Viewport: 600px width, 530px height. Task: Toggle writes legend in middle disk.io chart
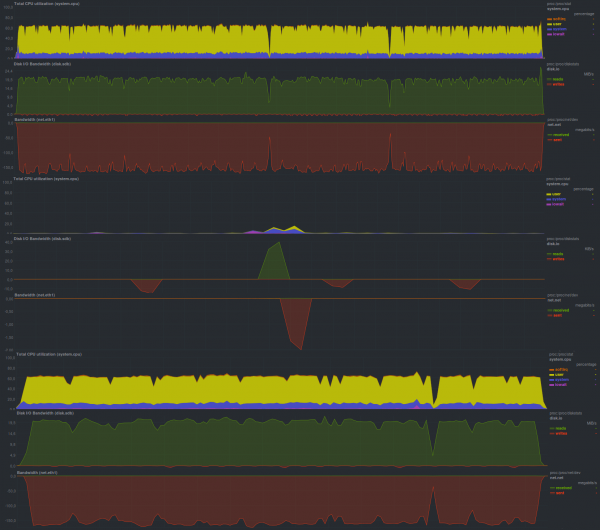(557, 258)
